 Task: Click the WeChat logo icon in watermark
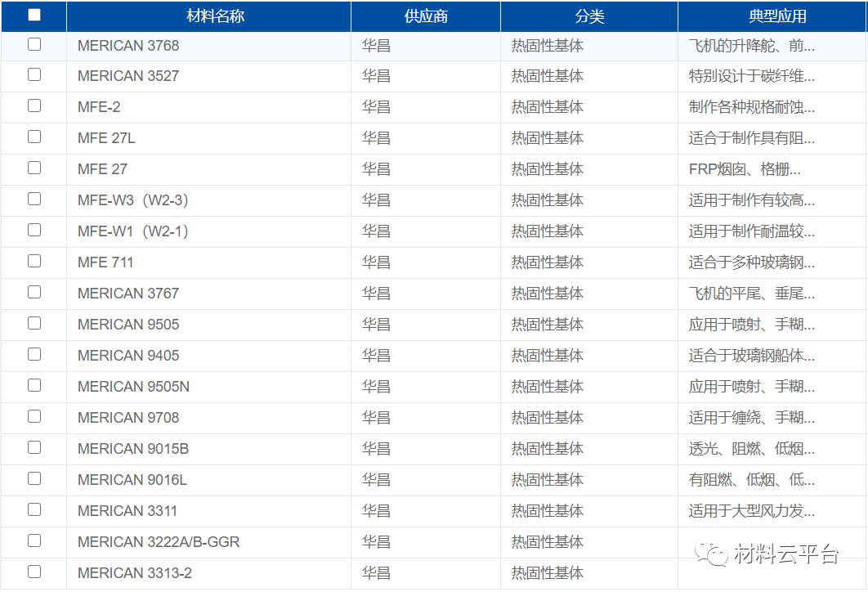tap(712, 554)
